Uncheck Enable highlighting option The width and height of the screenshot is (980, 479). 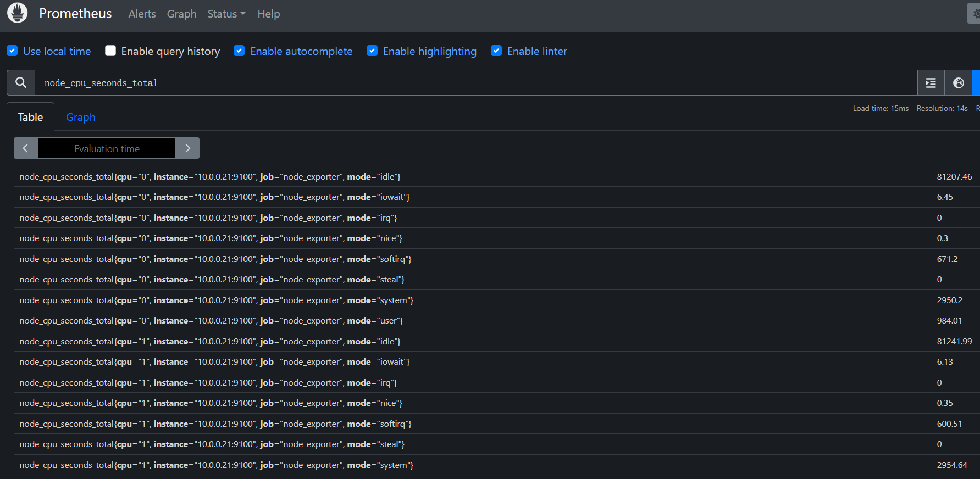372,51
